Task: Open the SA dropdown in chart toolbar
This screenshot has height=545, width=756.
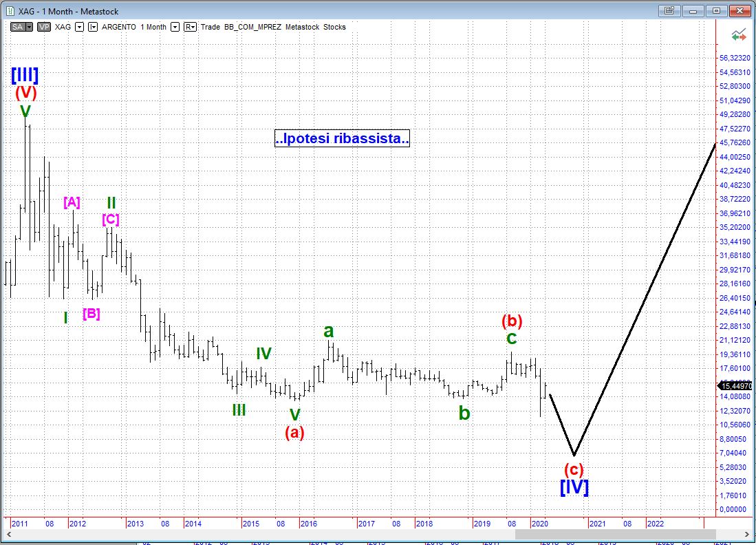Action: 21,27
